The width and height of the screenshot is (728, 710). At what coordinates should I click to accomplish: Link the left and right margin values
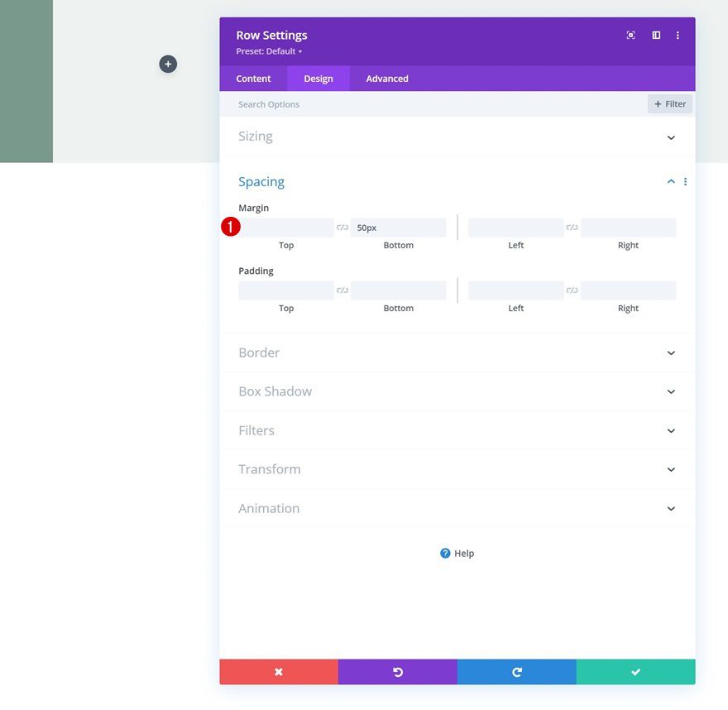[x=571, y=226]
